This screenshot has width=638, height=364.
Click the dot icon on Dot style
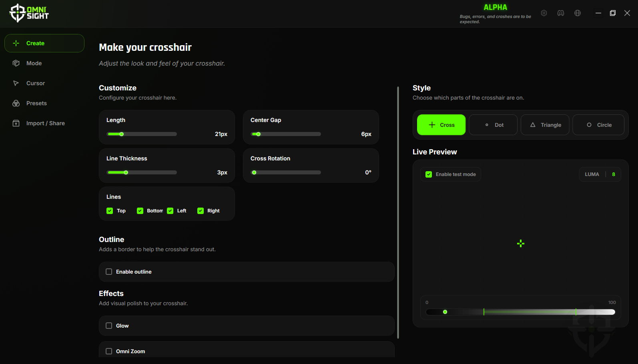(487, 125)
